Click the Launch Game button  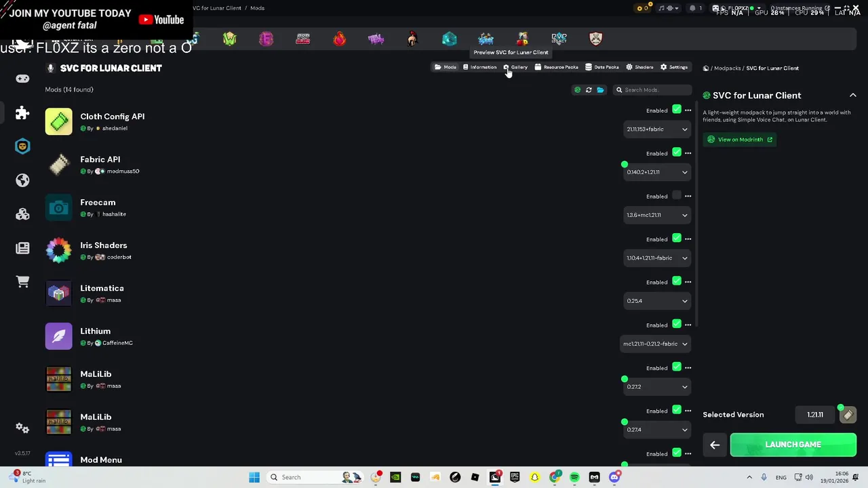click(x=793, y=445)
